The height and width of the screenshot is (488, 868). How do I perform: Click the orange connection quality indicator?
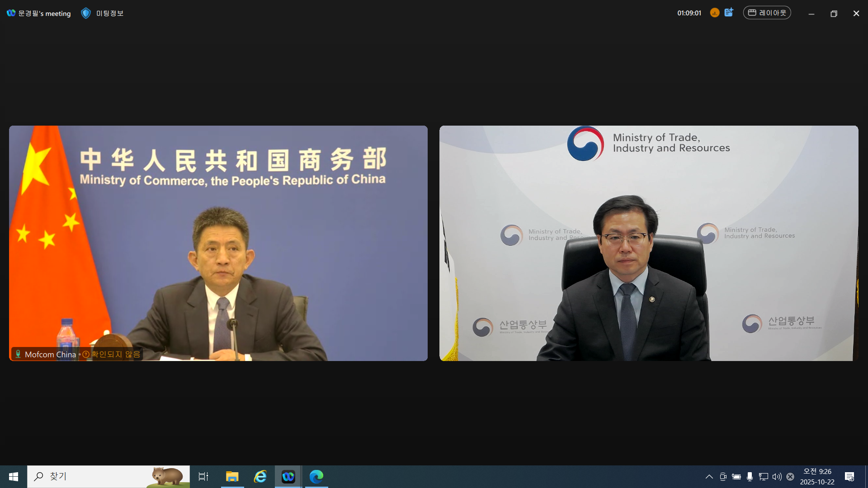pyautogui.click(x=715, y=13)
